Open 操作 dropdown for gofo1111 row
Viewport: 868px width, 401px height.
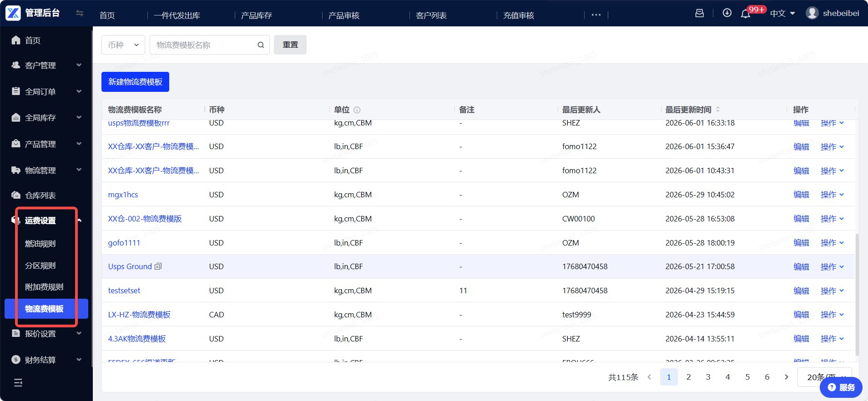(x=833, y=243)
